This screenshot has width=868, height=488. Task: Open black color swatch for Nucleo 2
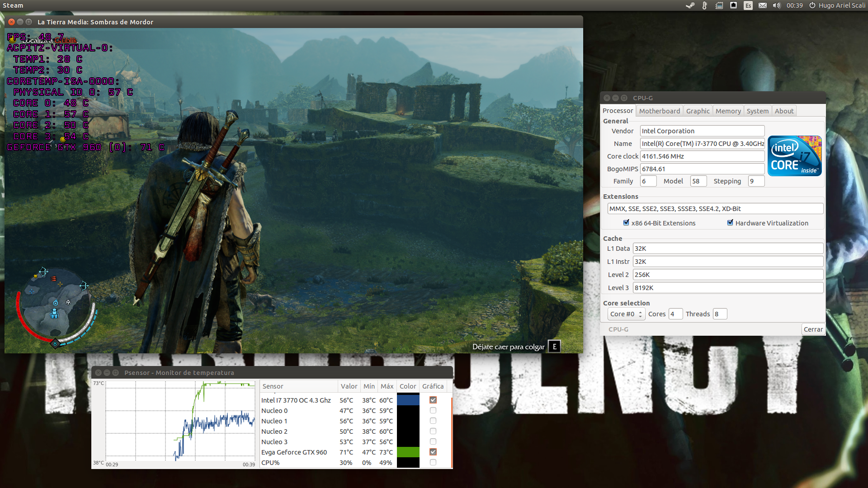408,431
